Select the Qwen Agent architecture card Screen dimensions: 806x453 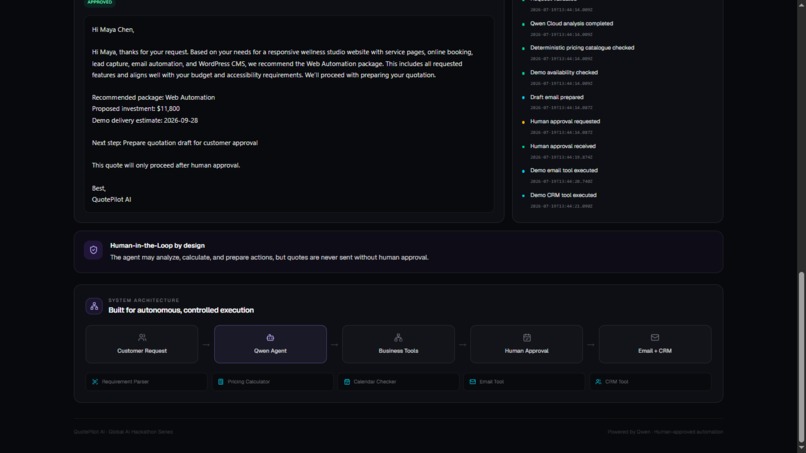(x=270, y=344)
